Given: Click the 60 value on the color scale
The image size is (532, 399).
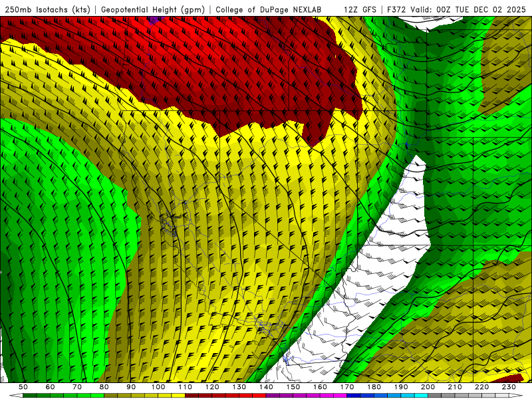Looking at the screenshot, I should pos(50,387).
